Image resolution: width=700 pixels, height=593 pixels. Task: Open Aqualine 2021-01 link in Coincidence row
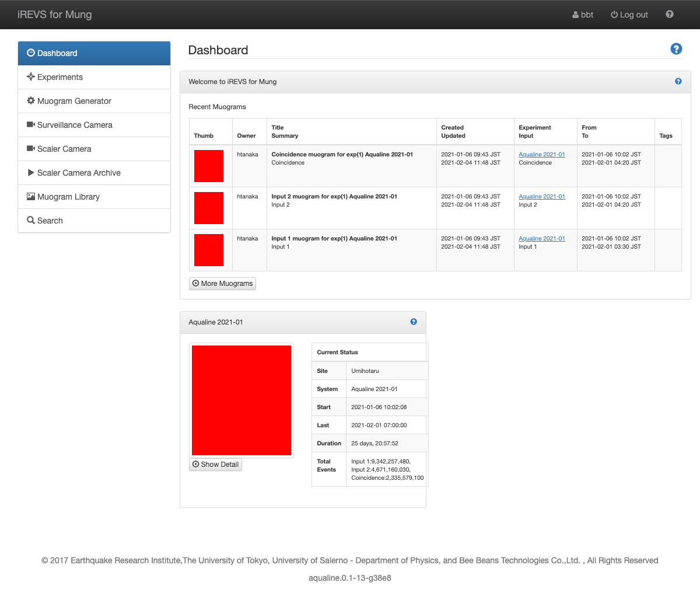(x=541, y=155)
